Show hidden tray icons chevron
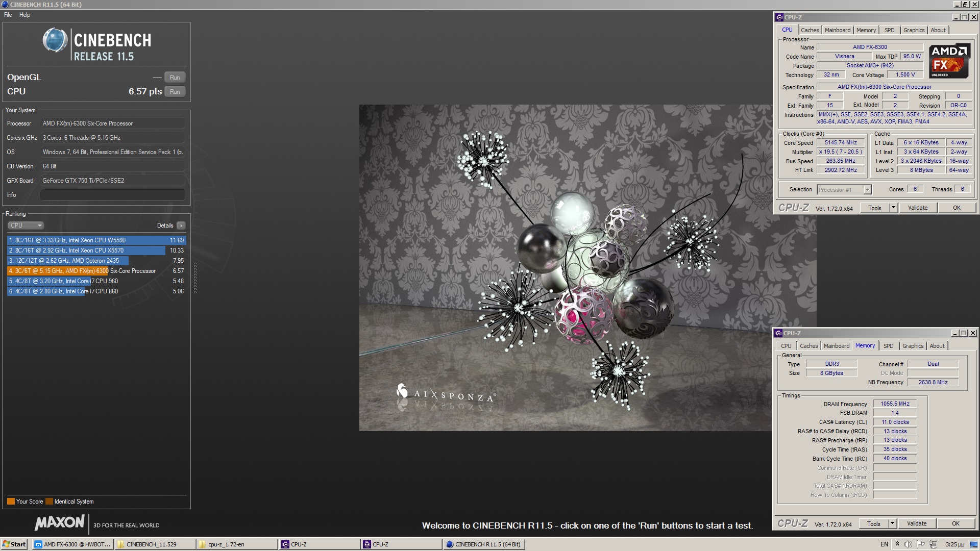The width and height of the screenshot is (980, 551). 897,544
